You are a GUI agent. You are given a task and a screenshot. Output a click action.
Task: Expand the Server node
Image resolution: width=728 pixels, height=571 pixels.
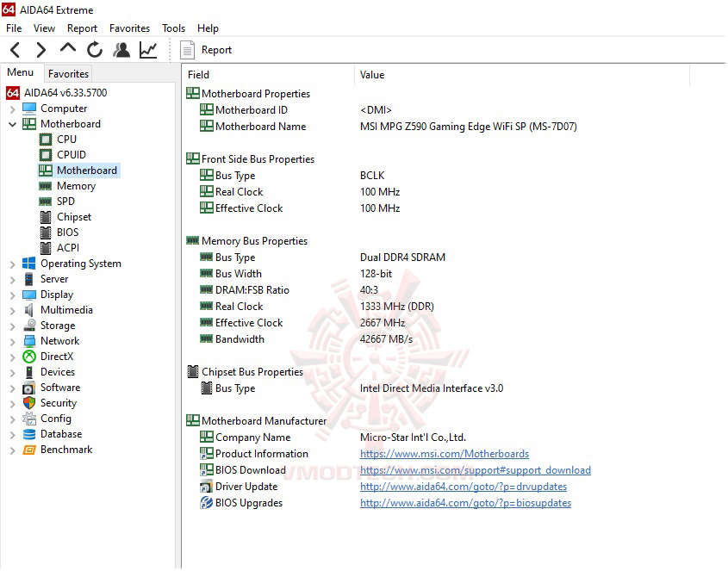[x=13, y=279]
